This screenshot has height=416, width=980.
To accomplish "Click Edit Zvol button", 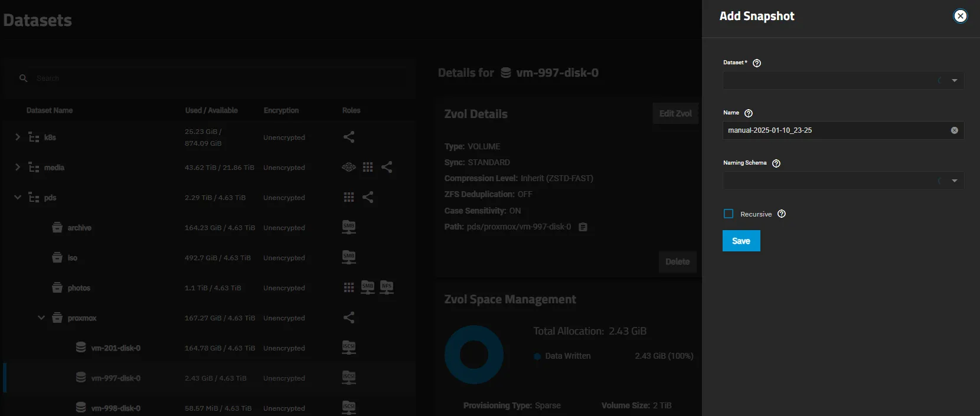I will [x=675, y=113].
